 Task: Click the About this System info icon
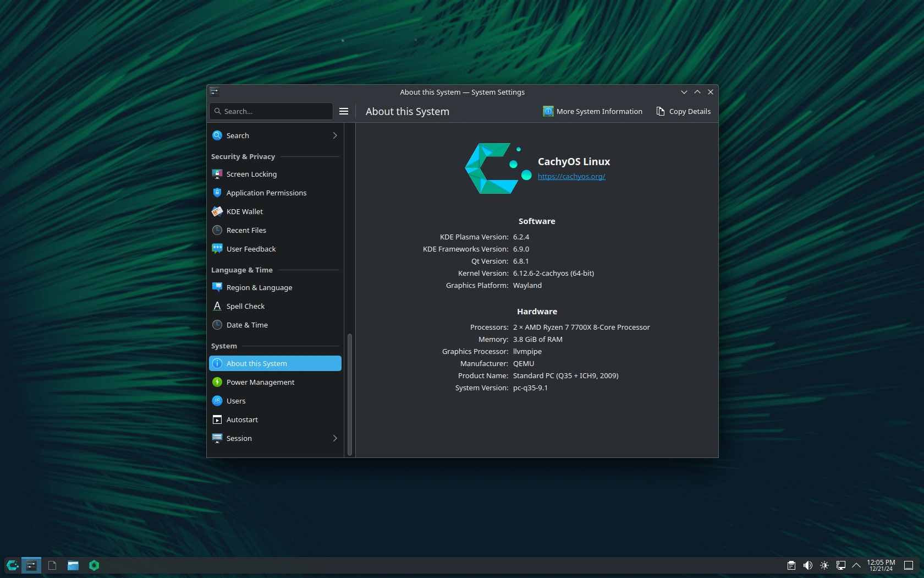tap(217, 363)
